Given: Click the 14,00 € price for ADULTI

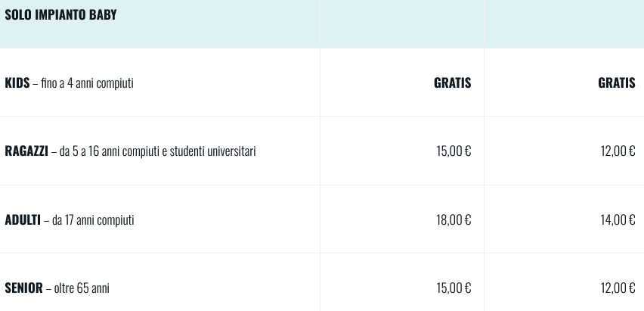Looking at the screenshot, I should coord(618,220).
